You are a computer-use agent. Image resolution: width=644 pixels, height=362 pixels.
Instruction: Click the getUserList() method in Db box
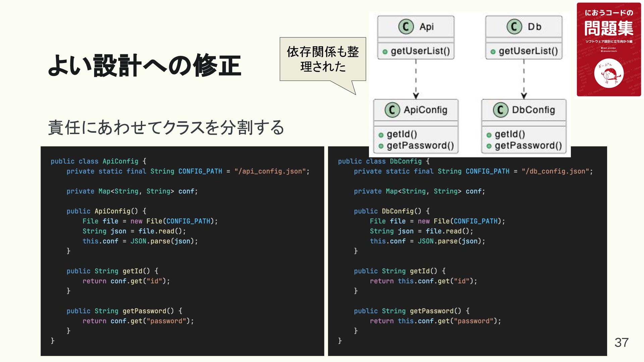pos(528,51)
